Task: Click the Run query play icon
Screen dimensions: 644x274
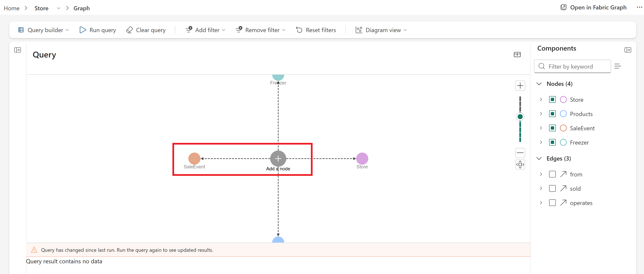Action: pyautogui.click(x=83, y=30)
